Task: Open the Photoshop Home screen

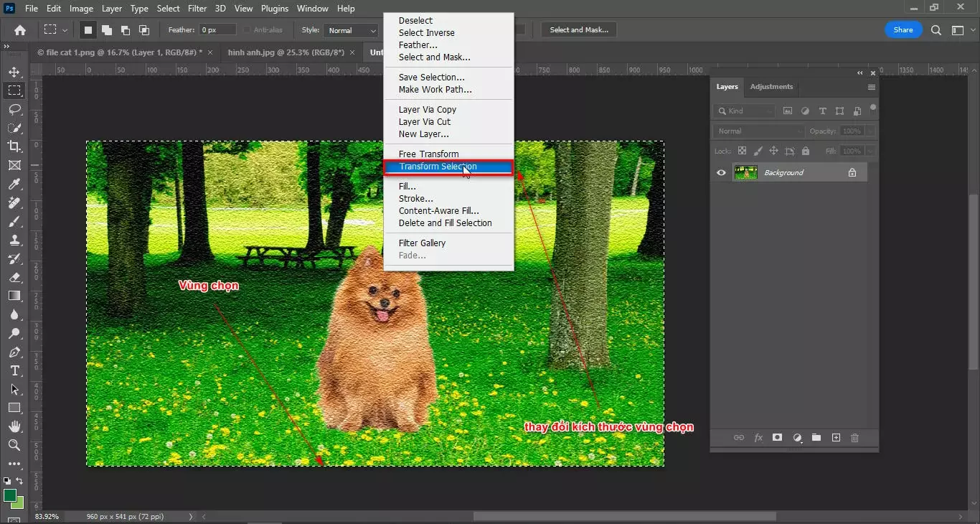Action: tap(19, 29)
